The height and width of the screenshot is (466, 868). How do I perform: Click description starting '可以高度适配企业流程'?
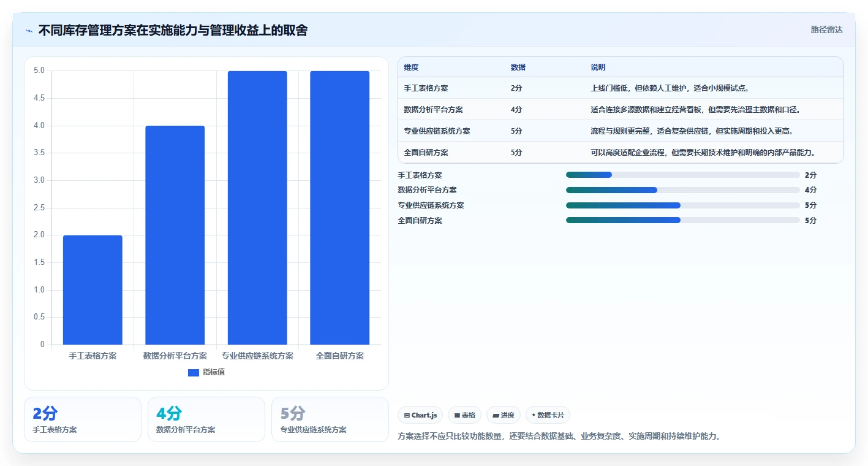pyautogui.click(x=705, y=153)
